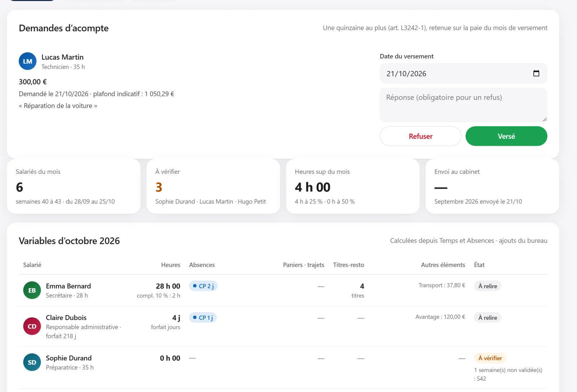Viewport: 577px width, 392px height.
Task: Click the 28 h 00 hours value
Action: click(x=168, y=286)
